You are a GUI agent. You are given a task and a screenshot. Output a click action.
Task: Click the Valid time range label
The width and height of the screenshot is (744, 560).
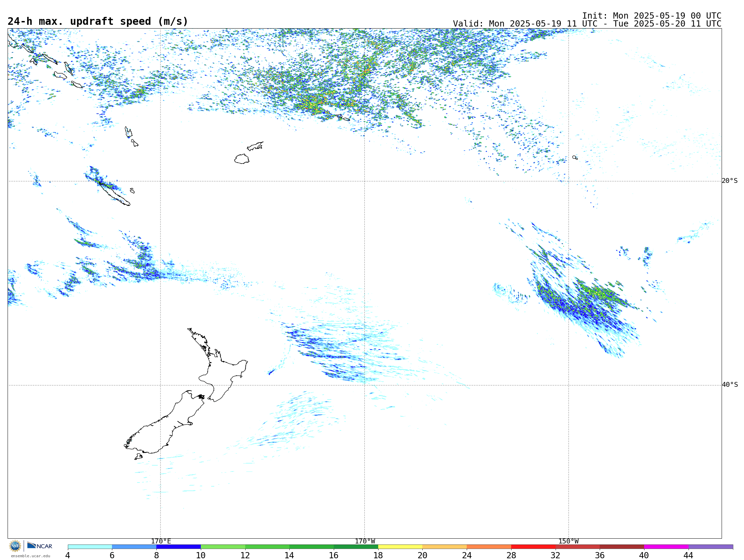tap(587, 24)
